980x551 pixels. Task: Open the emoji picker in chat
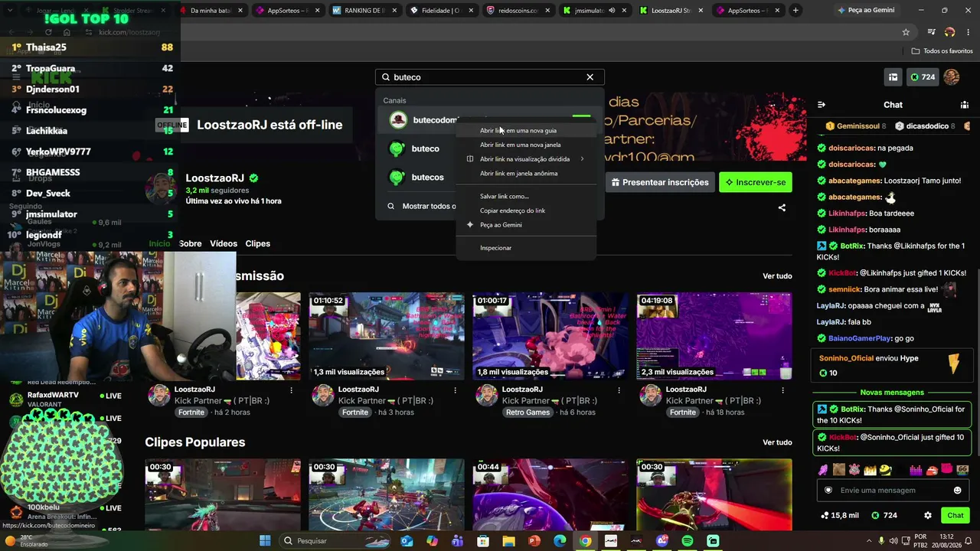957,491
